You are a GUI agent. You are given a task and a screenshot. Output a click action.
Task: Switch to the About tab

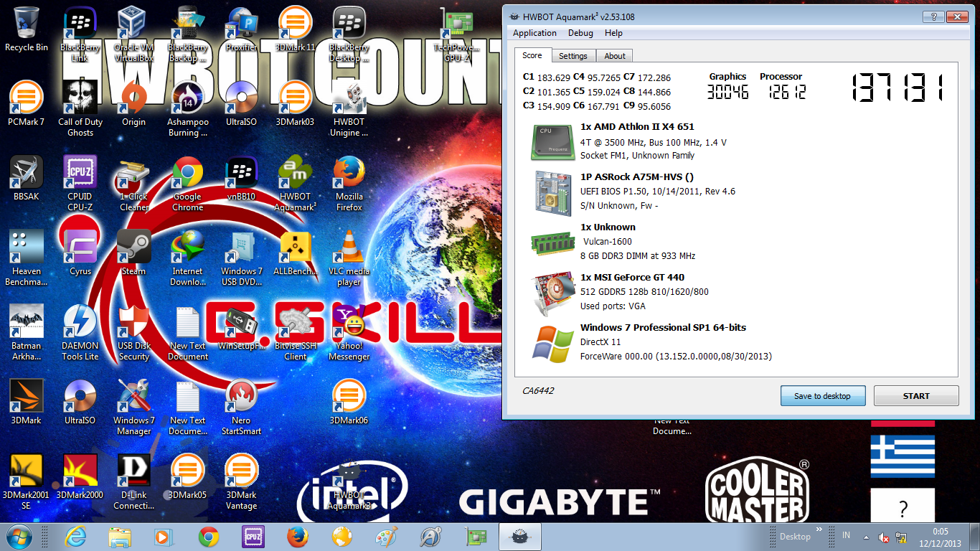pos(615,56)
